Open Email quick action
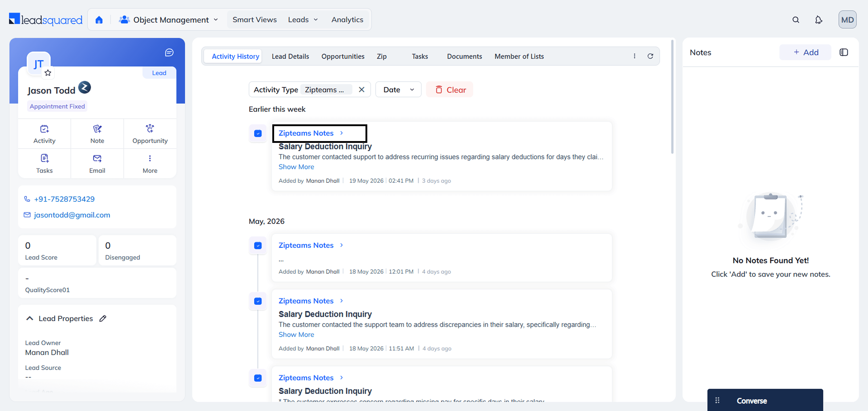The width and height of the screenshot is (868, 411). pyautogui.click(x=97, y=164)
